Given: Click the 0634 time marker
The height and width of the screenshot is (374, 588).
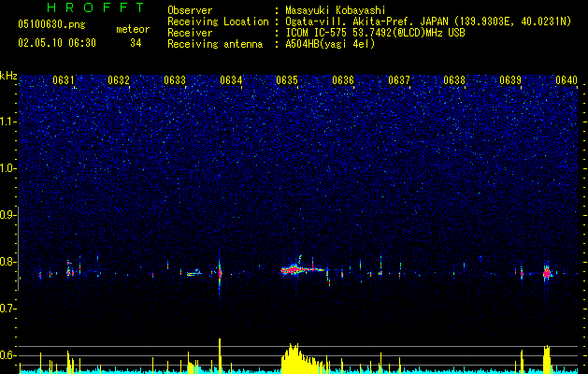Looking at the screenshot, I should click(x=231, y=79).
